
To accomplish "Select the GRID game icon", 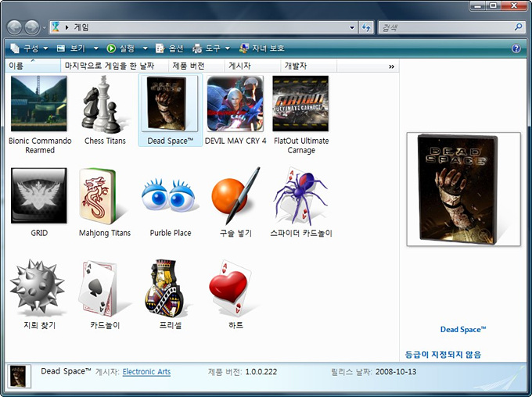I will pyautogui.click(x=38, y=195).
